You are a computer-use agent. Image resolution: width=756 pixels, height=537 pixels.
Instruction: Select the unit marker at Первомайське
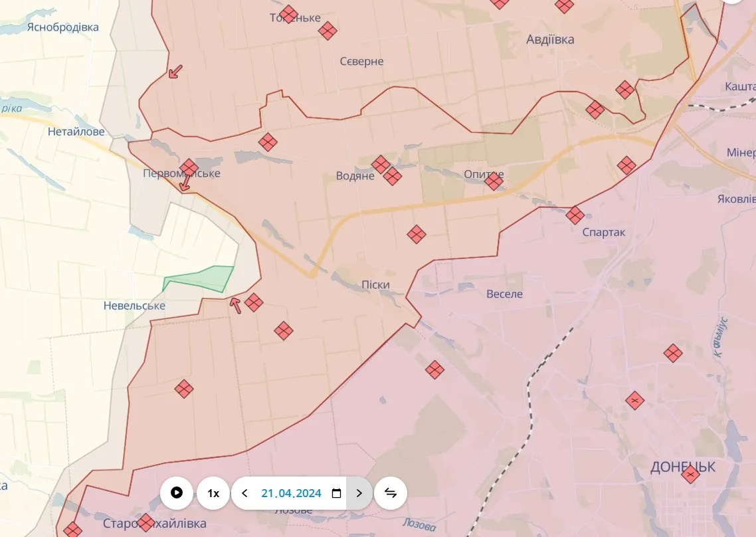[x=189, y=167]
